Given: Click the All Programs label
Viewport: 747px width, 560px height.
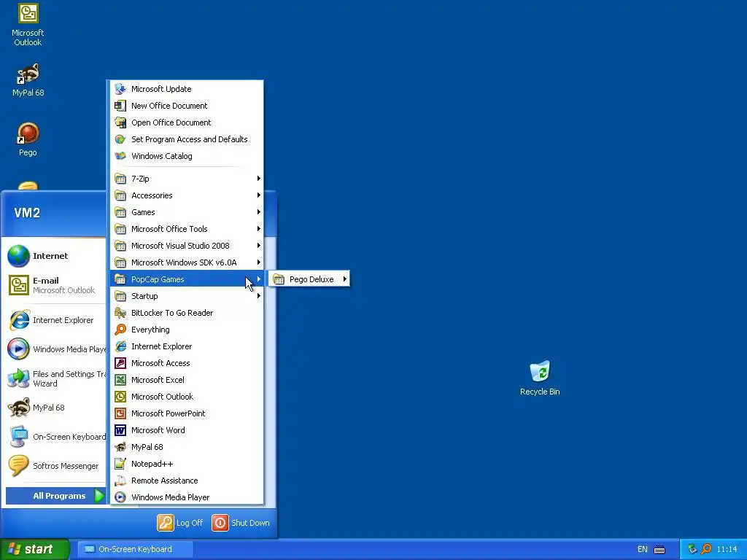Looking at the screenshot, I should [x=59, y=496].
